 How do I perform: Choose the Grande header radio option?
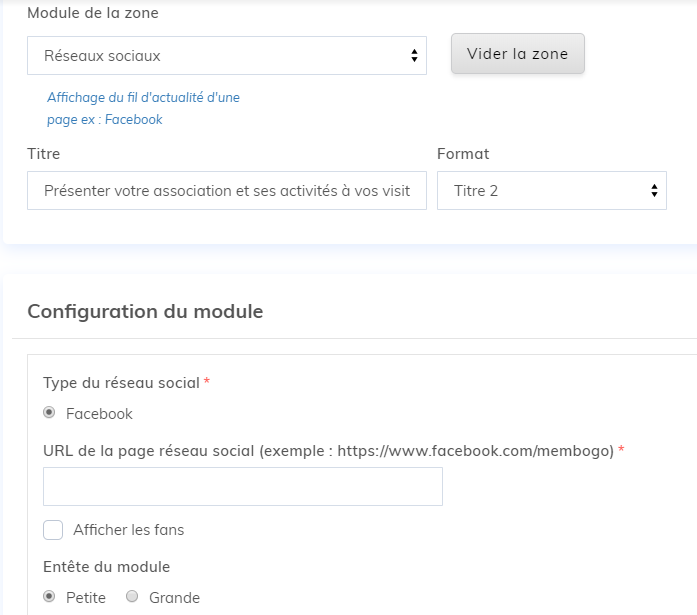[132, 597]
